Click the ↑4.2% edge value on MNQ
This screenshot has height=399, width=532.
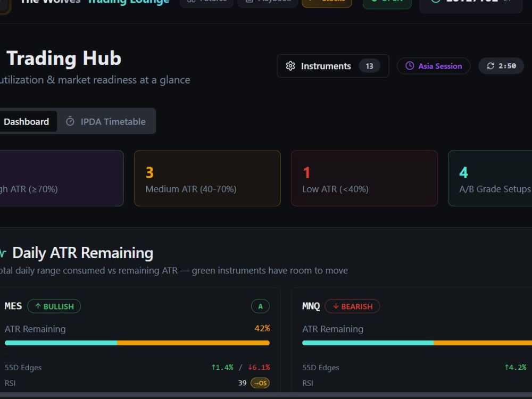coord(516,367)
